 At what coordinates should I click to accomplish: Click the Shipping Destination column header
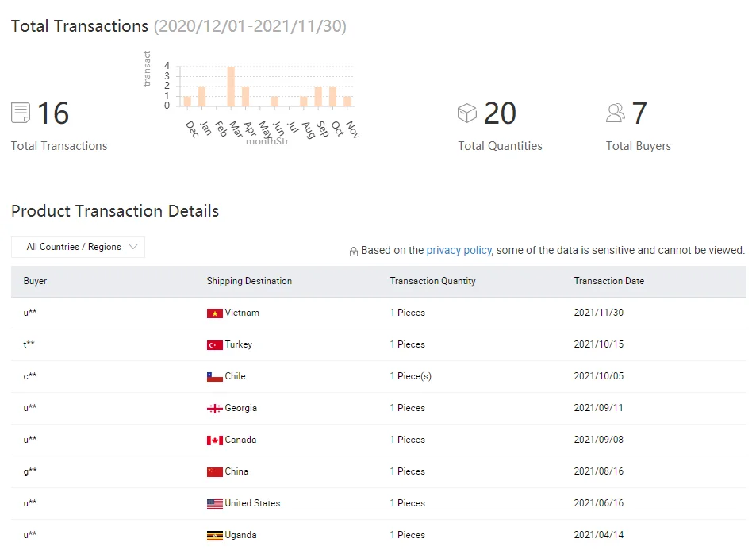[249, 281]
